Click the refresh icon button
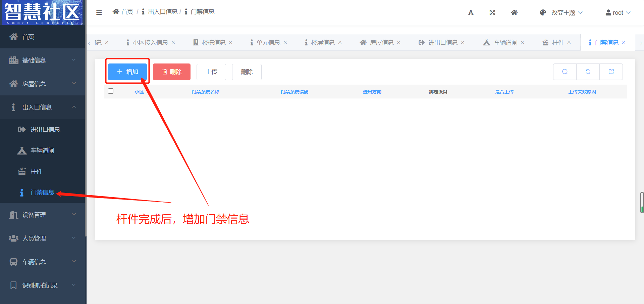644x304 pixels. click(588, 72)
